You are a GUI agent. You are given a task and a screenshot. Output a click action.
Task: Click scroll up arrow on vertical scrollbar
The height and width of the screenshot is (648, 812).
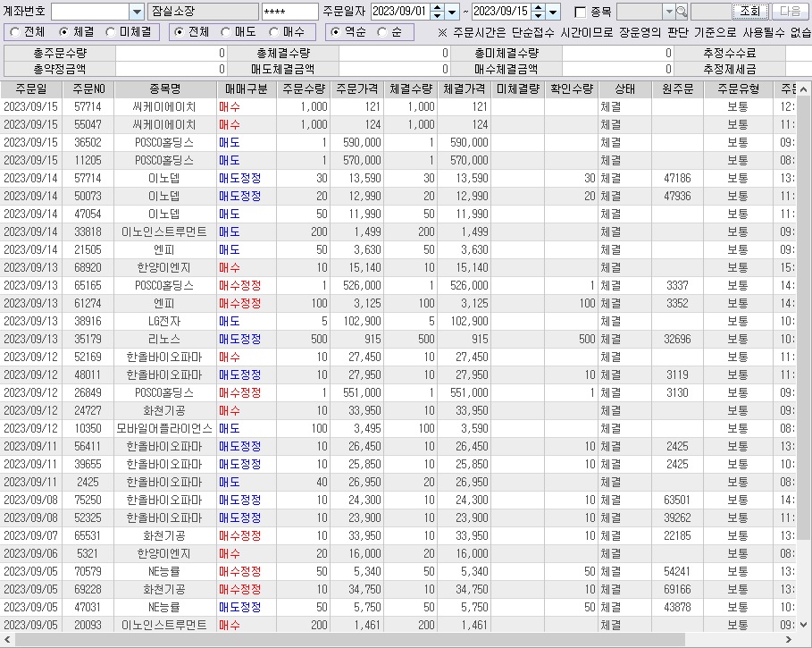tap(806, 88)
